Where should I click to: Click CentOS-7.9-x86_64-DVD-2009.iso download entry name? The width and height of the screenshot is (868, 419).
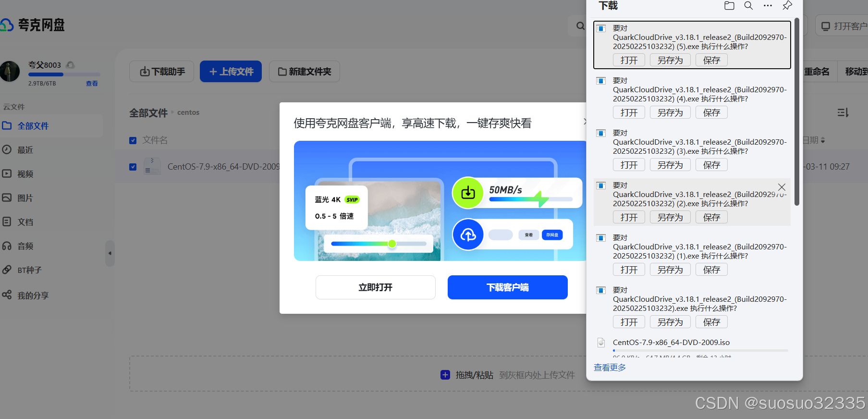671,343
